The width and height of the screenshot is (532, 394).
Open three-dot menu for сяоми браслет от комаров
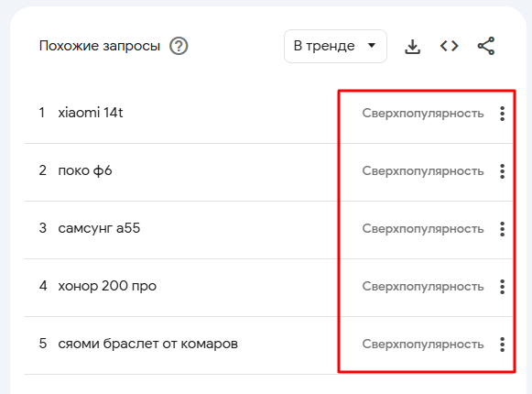tap(502, 345)
